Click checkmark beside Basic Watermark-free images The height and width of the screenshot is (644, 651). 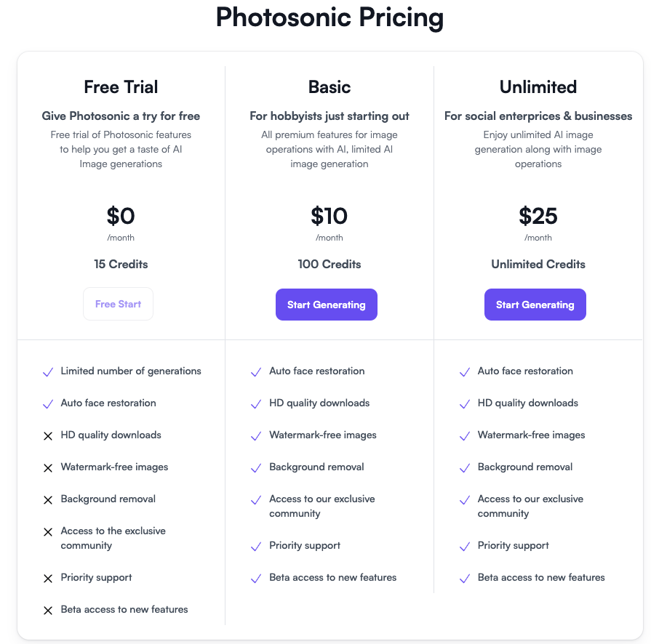pos(256,435)
